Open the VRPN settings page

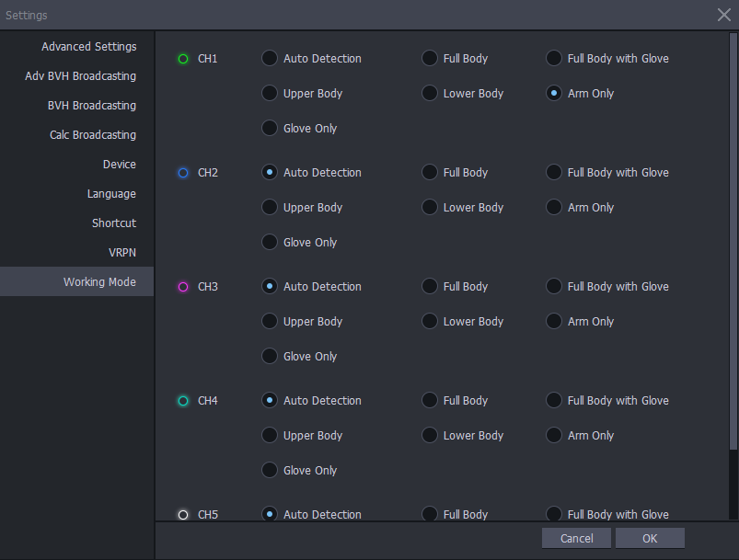(x=122, y=252)
